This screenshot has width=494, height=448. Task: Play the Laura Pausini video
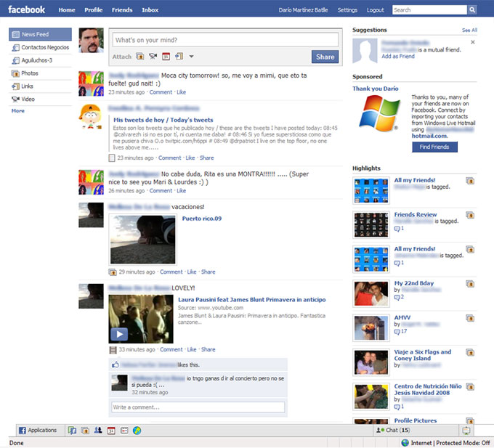pos(118,334)
